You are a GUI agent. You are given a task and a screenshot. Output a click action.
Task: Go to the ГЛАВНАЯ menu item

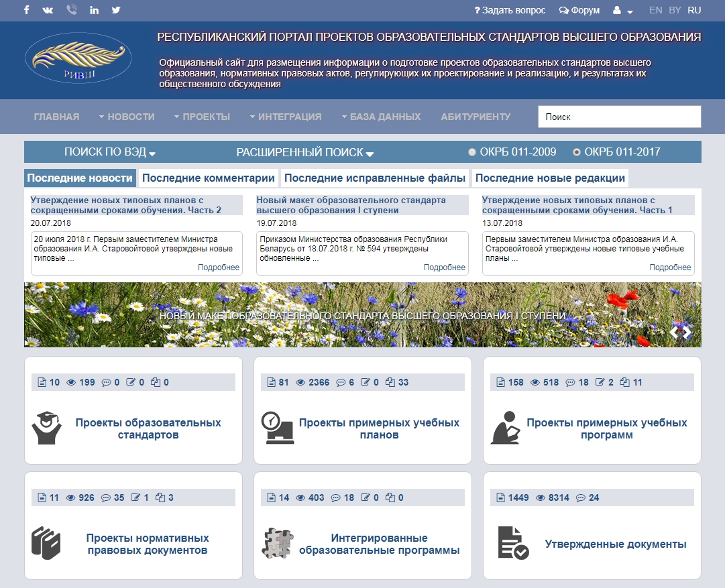56,117
